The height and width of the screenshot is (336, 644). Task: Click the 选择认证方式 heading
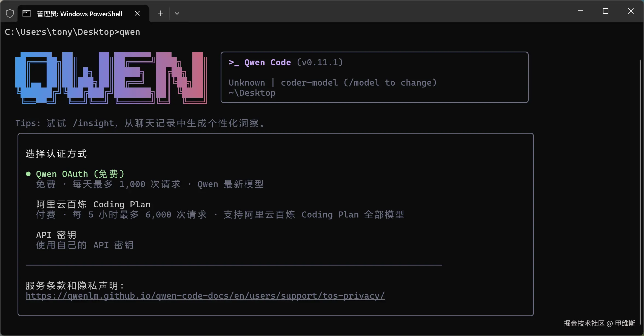56,154
